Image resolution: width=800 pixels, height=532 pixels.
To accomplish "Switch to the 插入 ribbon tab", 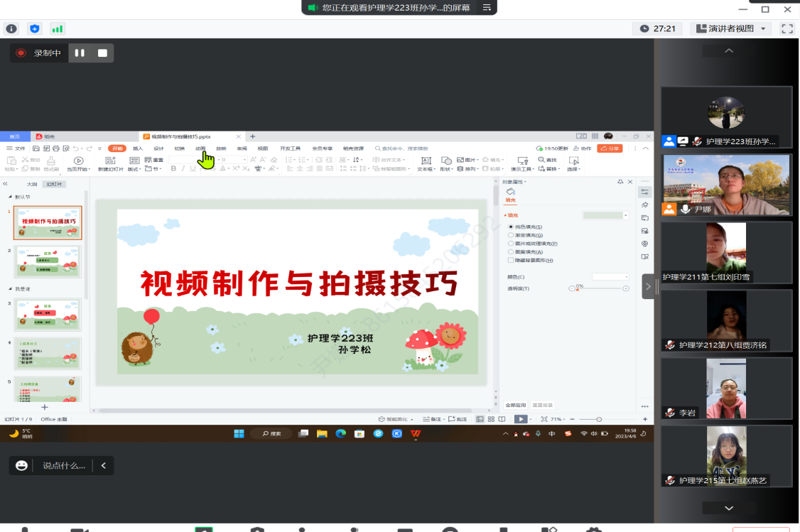I will 138,148.
